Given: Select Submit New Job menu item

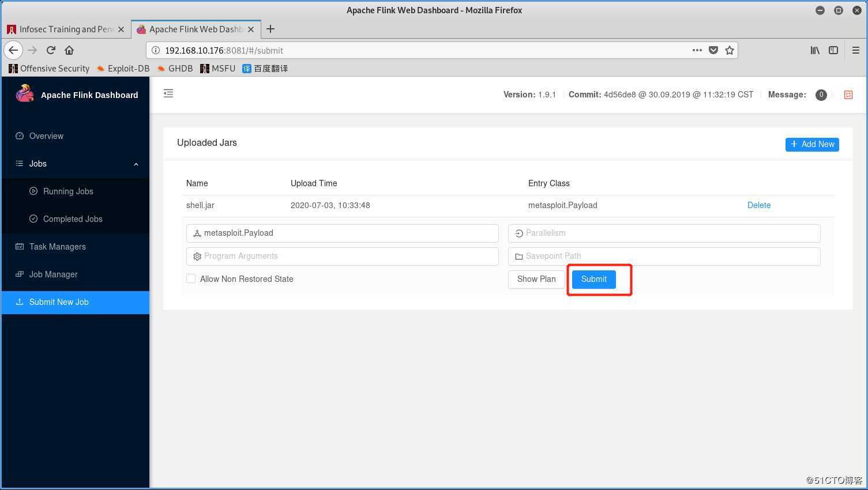Looking at the screenshot, I should [76, 302].
